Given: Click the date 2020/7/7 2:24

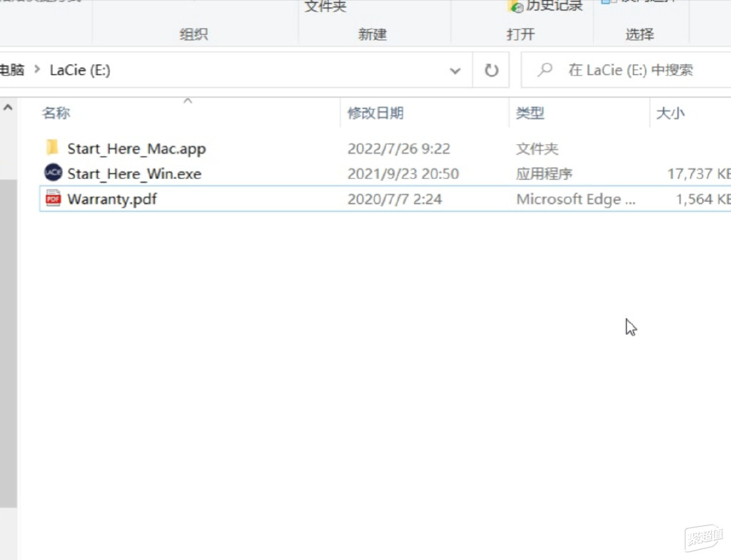Looking at the screenshot, I should click(394, 199).
